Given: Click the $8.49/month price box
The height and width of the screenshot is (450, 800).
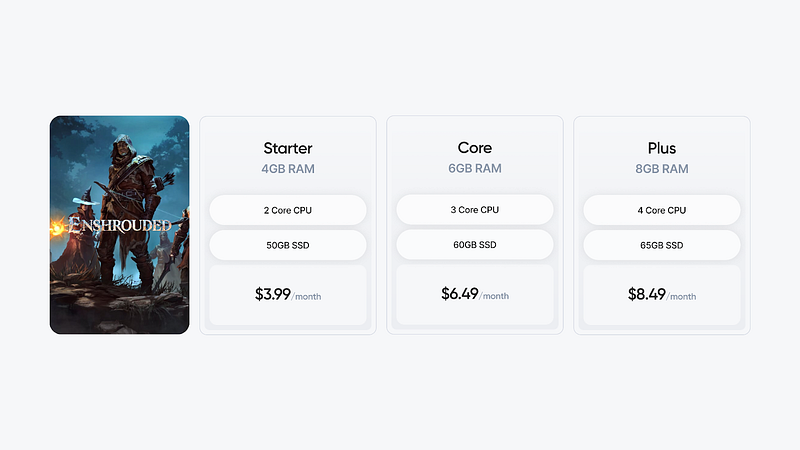Looking at the screenshot, I should pyautogui.click(x=661, y=295).
